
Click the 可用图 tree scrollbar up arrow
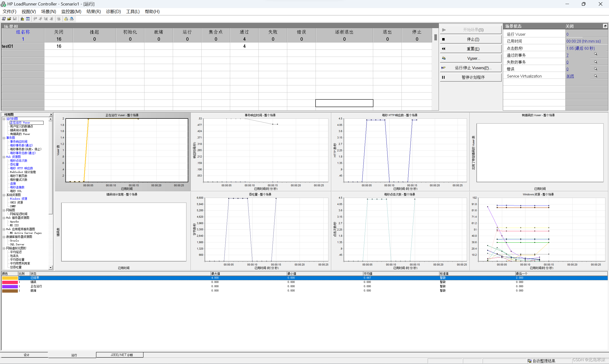tap(50, 119)
